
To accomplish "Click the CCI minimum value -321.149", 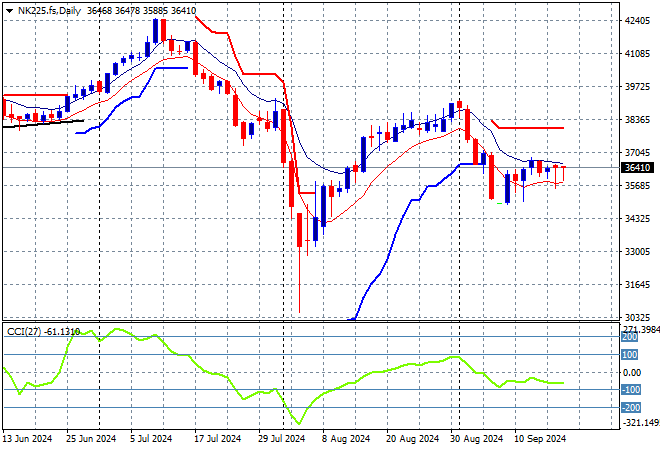I will [641, 422].
